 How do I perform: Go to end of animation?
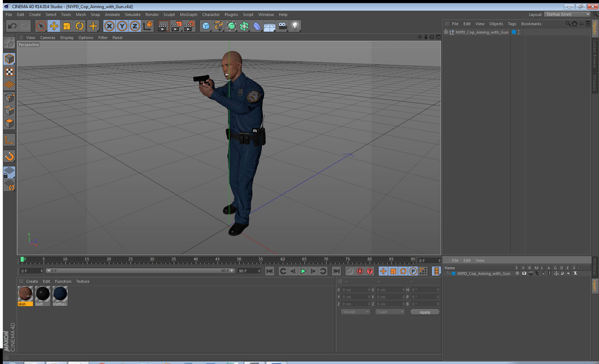tap(336, 271)
